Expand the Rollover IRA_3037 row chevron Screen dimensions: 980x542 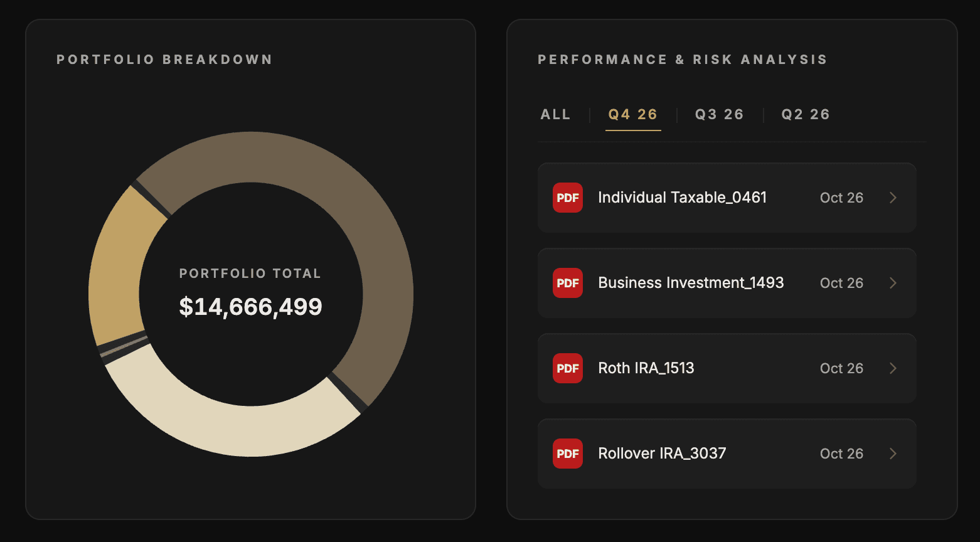click(x=893, y=454)
